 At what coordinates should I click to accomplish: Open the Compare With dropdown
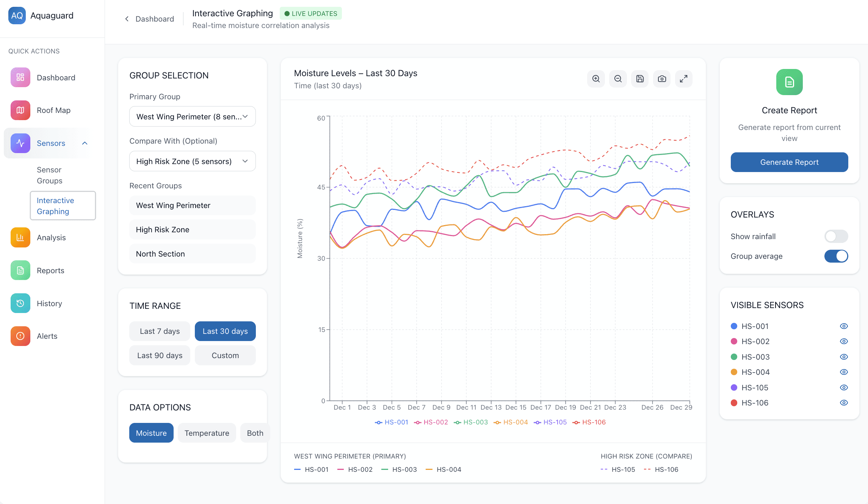(x=192, y=161)
